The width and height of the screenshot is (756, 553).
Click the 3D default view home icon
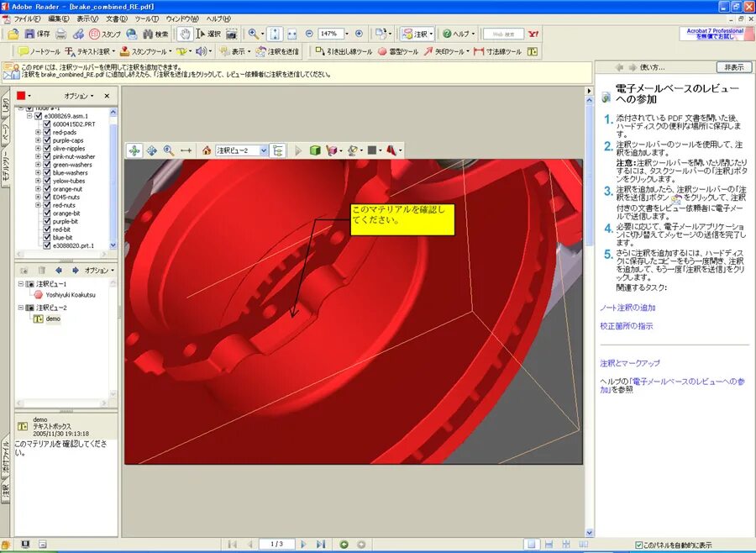click(207, 150)
